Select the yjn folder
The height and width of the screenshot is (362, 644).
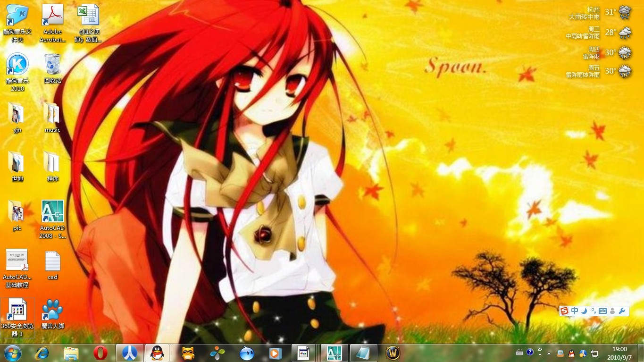17,117
